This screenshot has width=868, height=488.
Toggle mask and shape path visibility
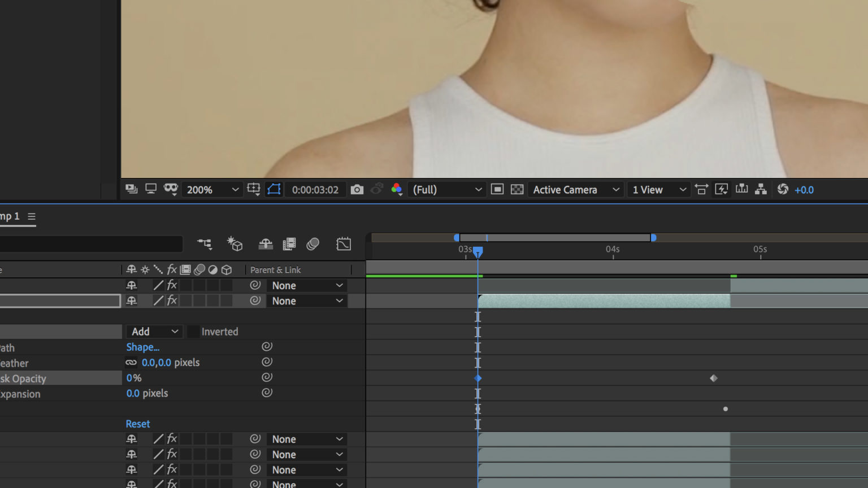click(274, 189)
